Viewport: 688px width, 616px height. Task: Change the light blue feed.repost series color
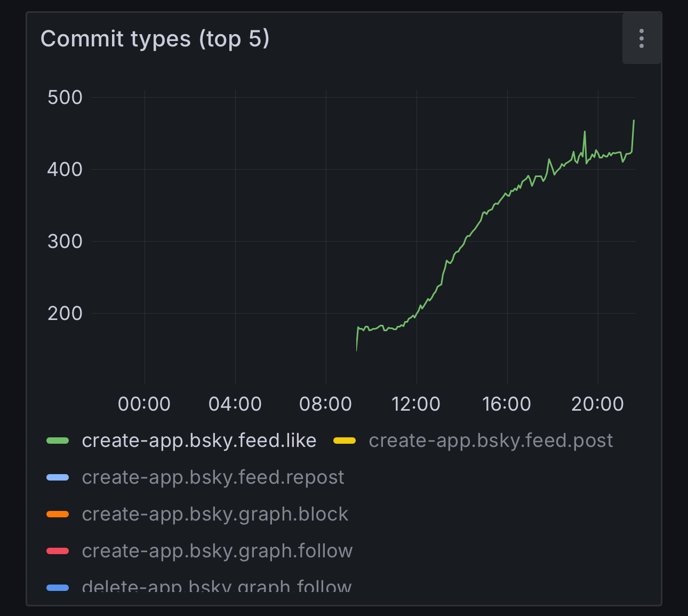coord(58,477)
